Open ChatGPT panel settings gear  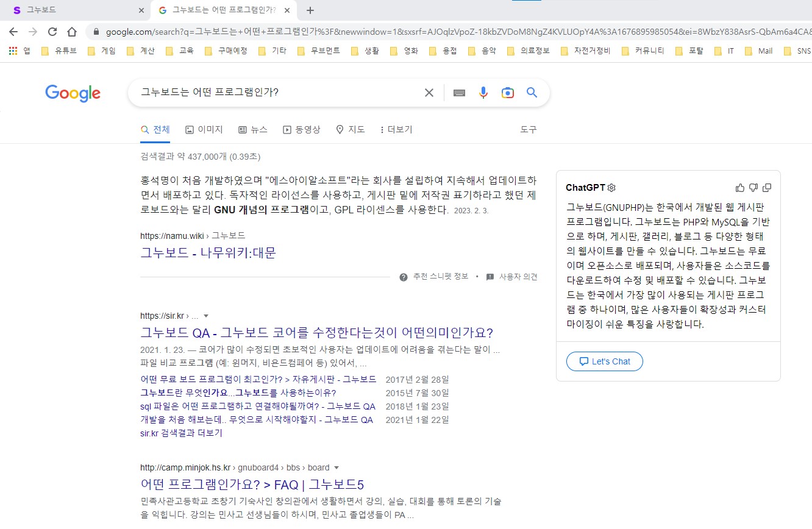click(611, 188)
